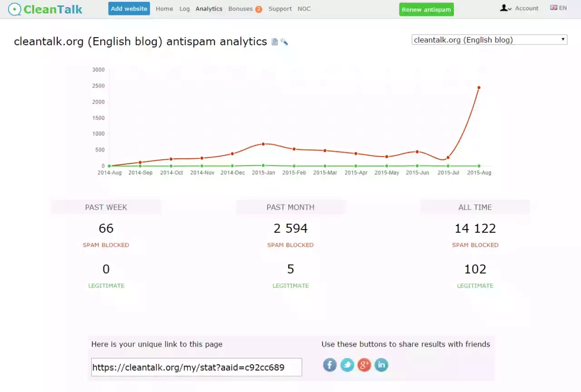Go to the Support page
The width and height of the screenshot is (581, 392).
coord(280,9)
